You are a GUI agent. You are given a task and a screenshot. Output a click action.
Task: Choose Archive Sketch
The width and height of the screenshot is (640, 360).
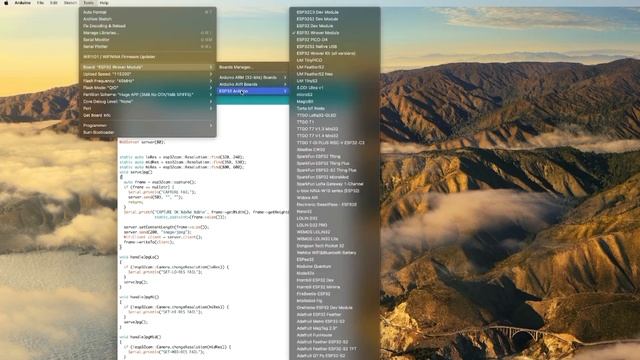(147, 19)
